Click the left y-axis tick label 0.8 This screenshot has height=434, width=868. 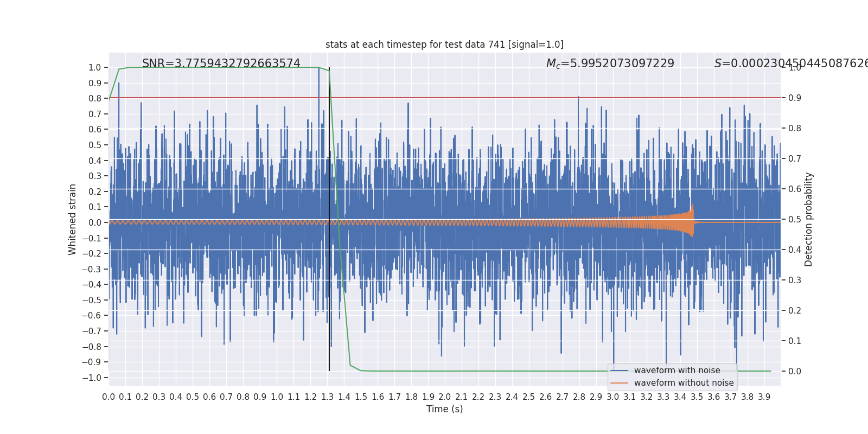click(x=95, y=99)
